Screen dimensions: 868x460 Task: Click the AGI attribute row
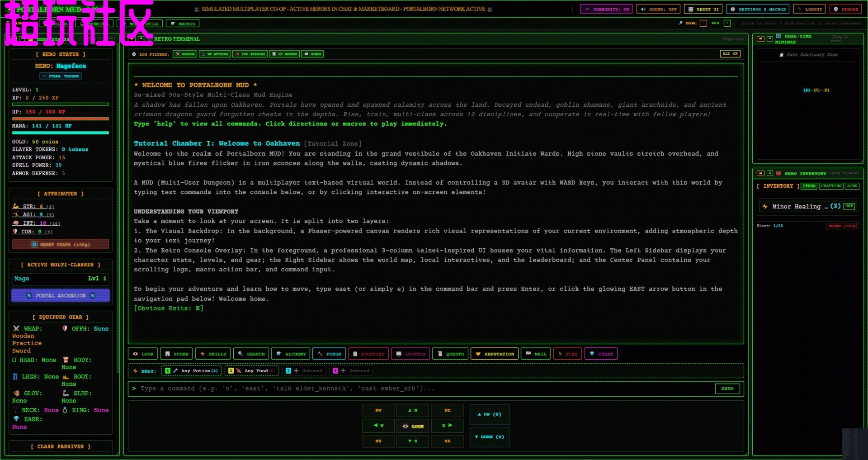pos(34,214)
